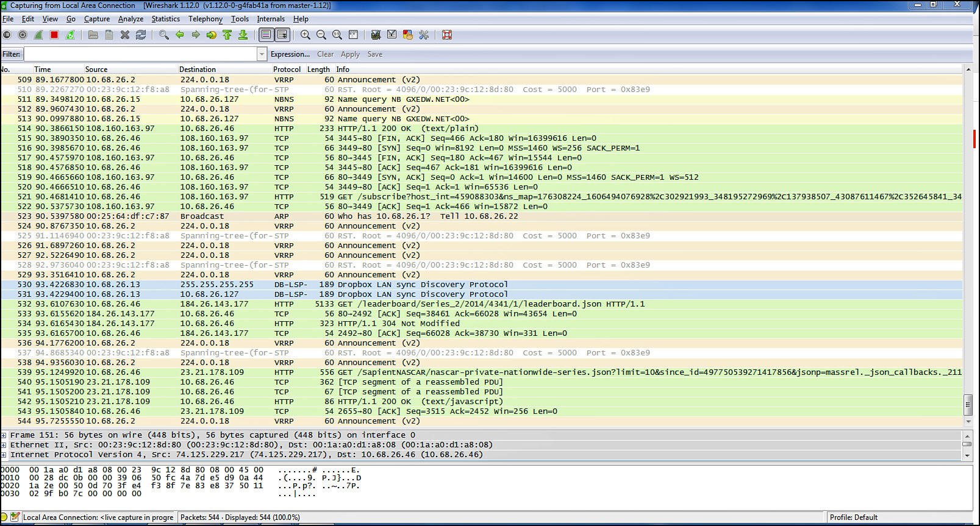This screenshot has width=980, height=526.
Task: Save the capture file icon
Action: pos(109,35)
